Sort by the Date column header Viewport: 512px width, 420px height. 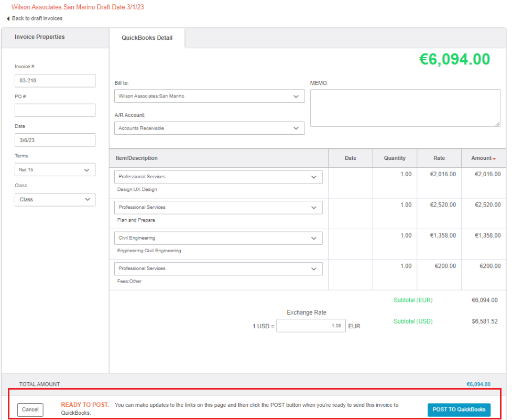[351, 158]
